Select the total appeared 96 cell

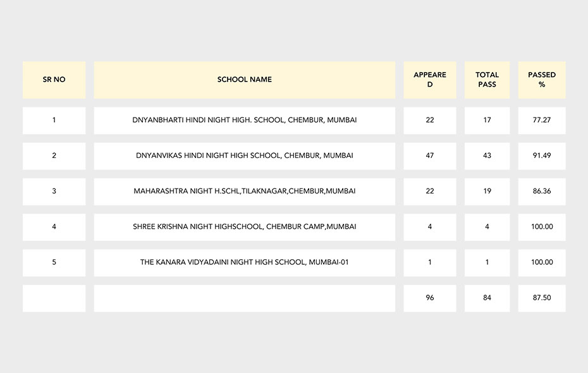point(429,298)
